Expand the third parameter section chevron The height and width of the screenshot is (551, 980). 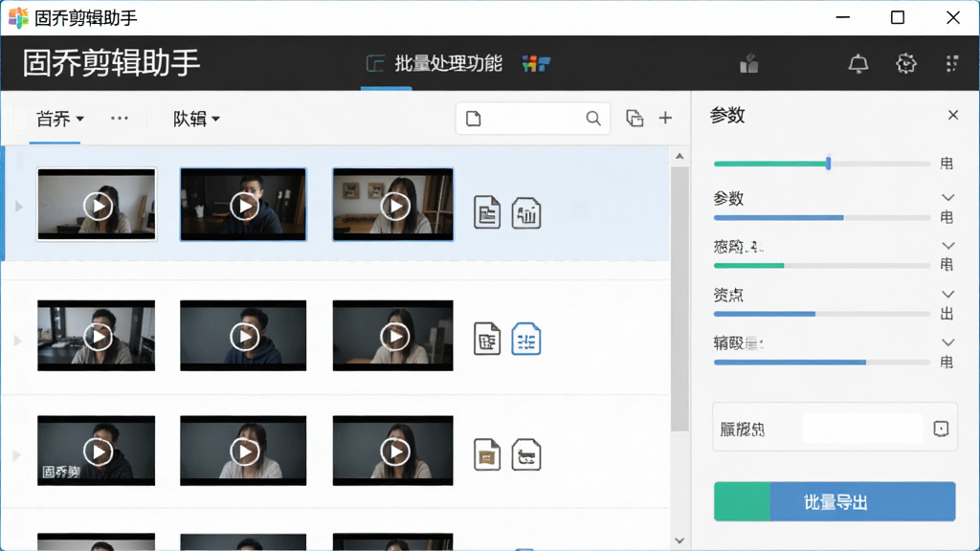point(948,246)
